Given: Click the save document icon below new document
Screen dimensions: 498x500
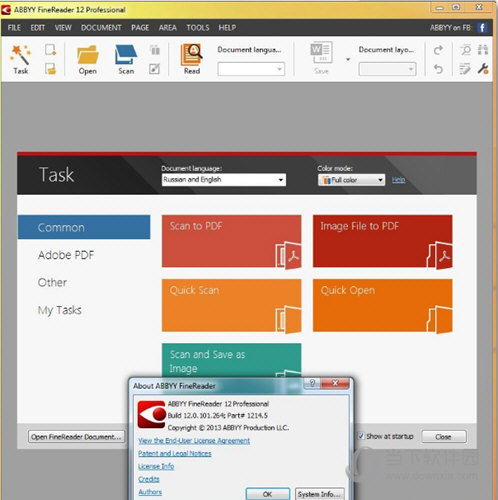Looking at the screenshot, I should click(50, 69).
